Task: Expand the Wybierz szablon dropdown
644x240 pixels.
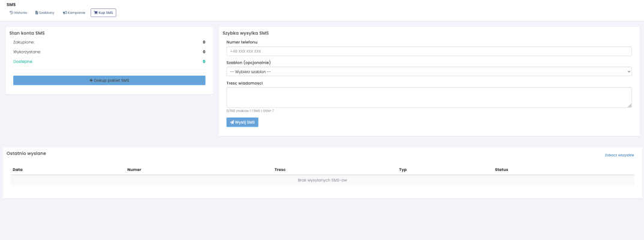Action: pyautogui.click(x=429, y=71)
